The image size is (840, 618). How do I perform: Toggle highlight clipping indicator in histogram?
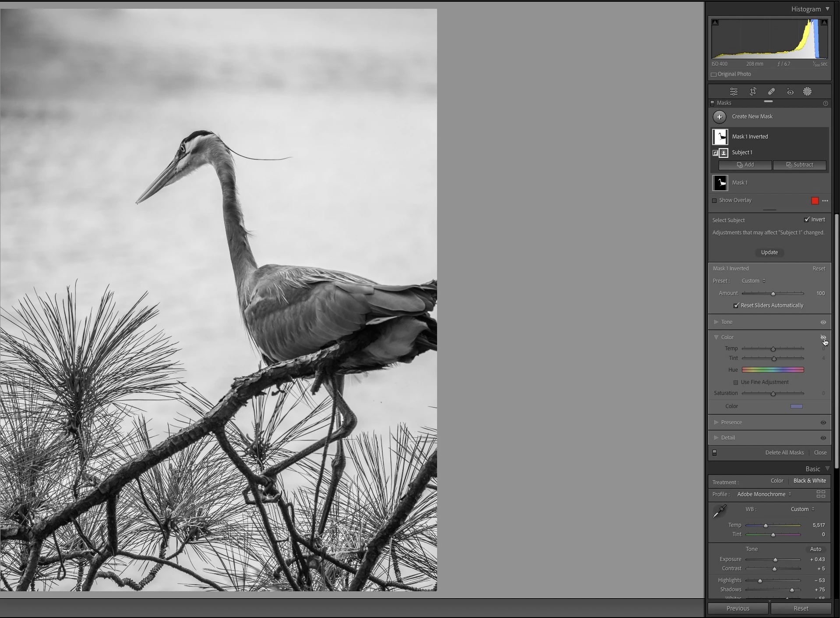[x=824, y=22]
